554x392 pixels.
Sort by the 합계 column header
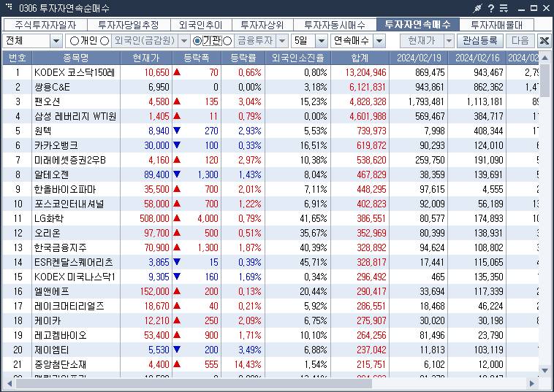(360, 58)
